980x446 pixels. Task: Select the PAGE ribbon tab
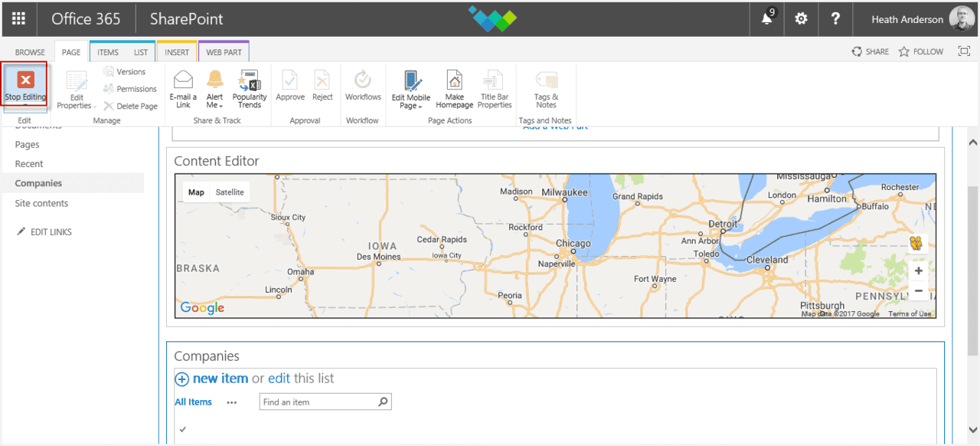tap(71, 52)
